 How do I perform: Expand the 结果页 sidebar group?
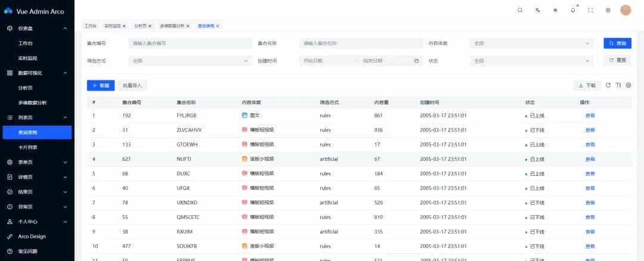coord(66,192)
